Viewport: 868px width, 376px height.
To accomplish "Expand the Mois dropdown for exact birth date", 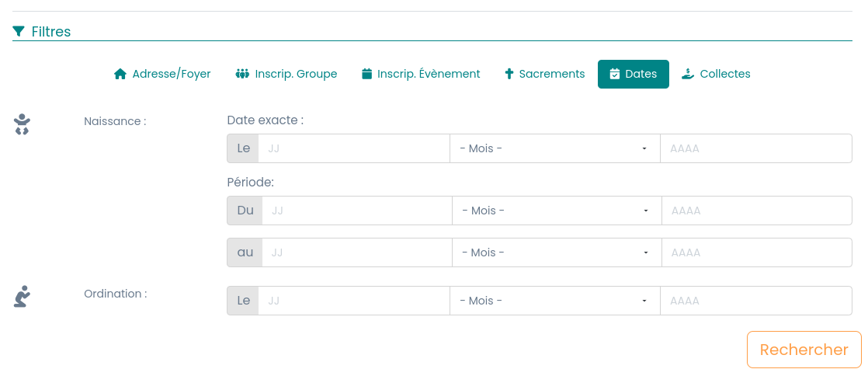I will pyautogui.click(x=554, y=148).
